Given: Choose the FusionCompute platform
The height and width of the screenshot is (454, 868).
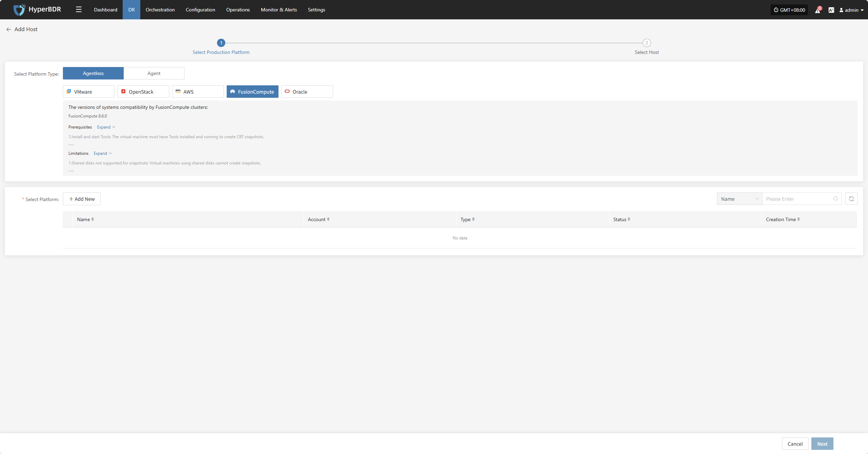Looking at the screenshot, I should pos(253,92).
